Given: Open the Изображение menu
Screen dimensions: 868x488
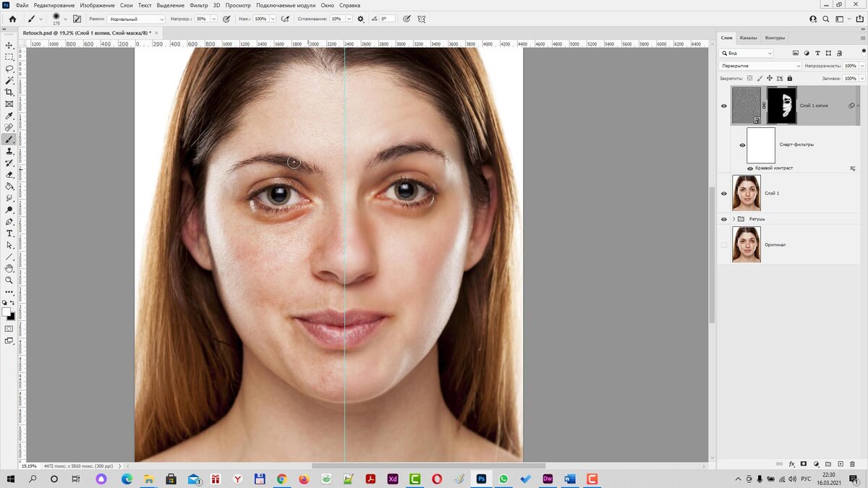Looking at the screenshot, I should tap(97, 5).
